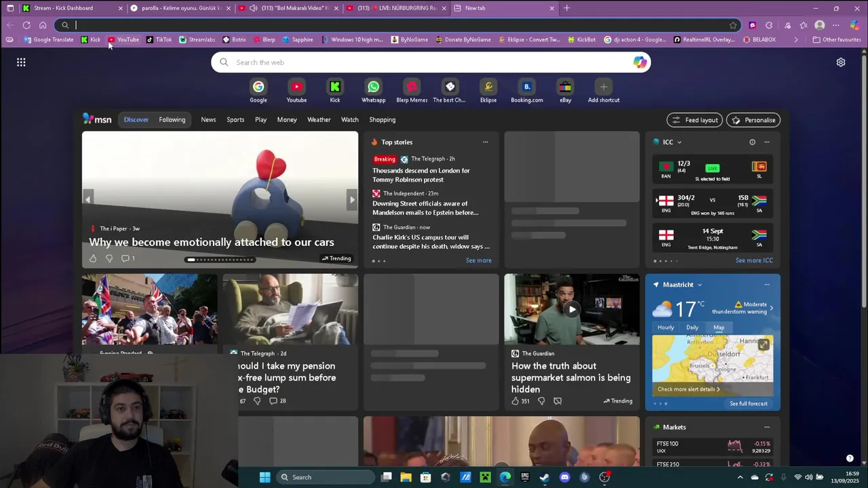Open Discord from the taskbar
Viewport: 868px width, 488px height.
point(565,477)
